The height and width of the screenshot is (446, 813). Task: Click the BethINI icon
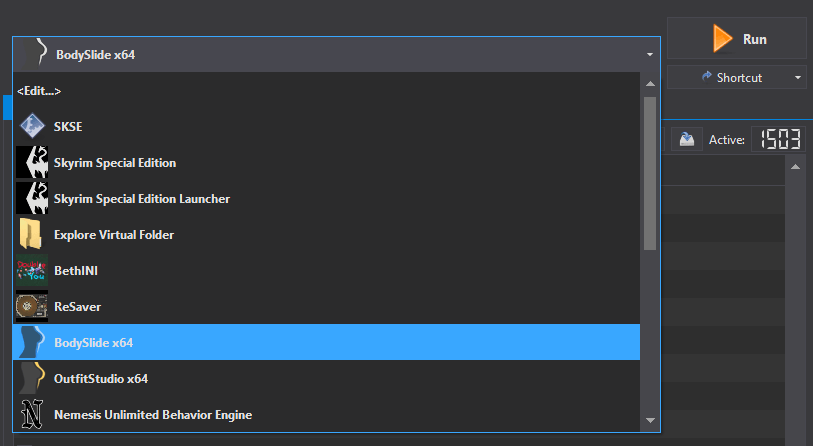point(32,271)
